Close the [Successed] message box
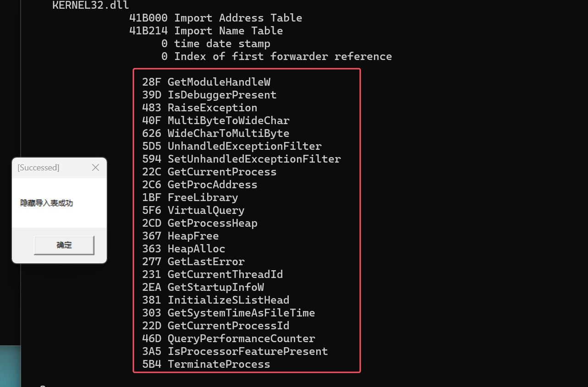This screenshot has width=588, height=387. [x=95, y=168]
